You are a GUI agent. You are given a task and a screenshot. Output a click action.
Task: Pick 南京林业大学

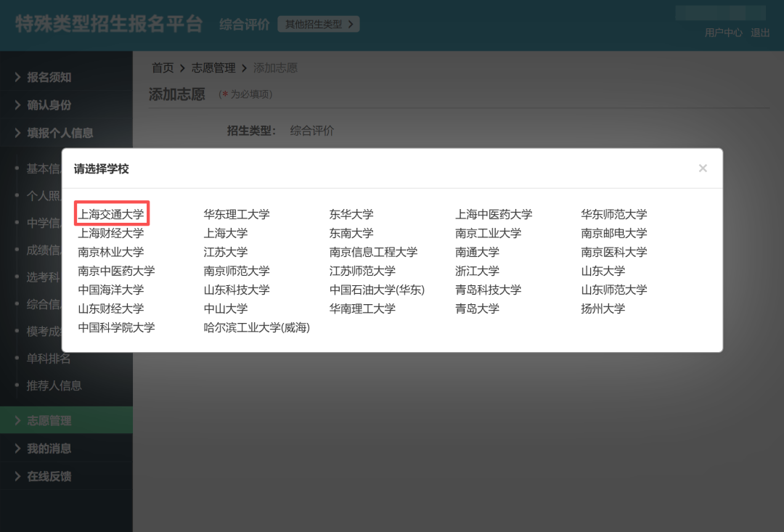tap(111, 252)
